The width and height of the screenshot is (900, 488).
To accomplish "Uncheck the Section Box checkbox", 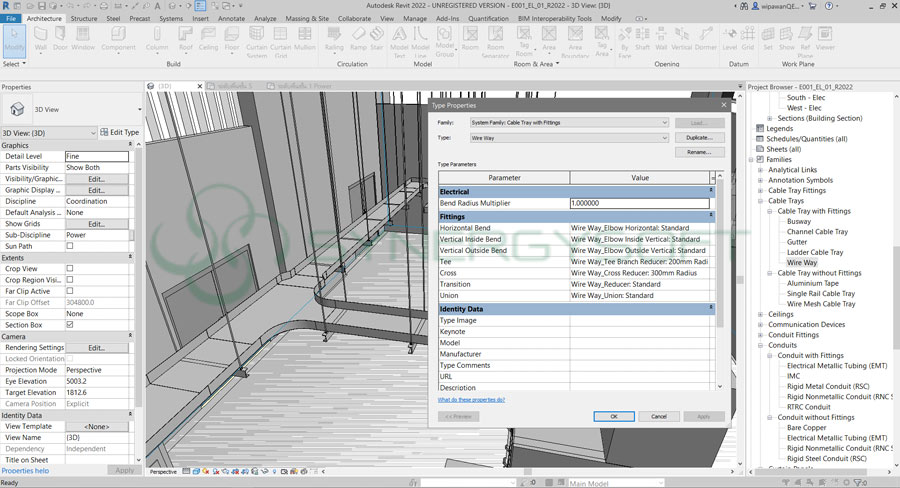I will click(x=70, y=325).
